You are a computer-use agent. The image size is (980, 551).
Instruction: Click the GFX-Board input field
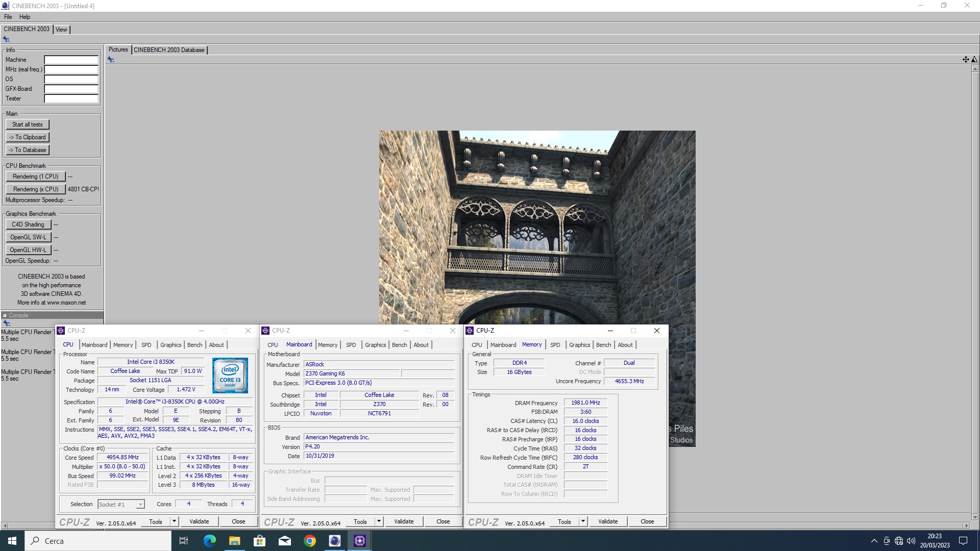pyautogui.click(x=71, y=89)
